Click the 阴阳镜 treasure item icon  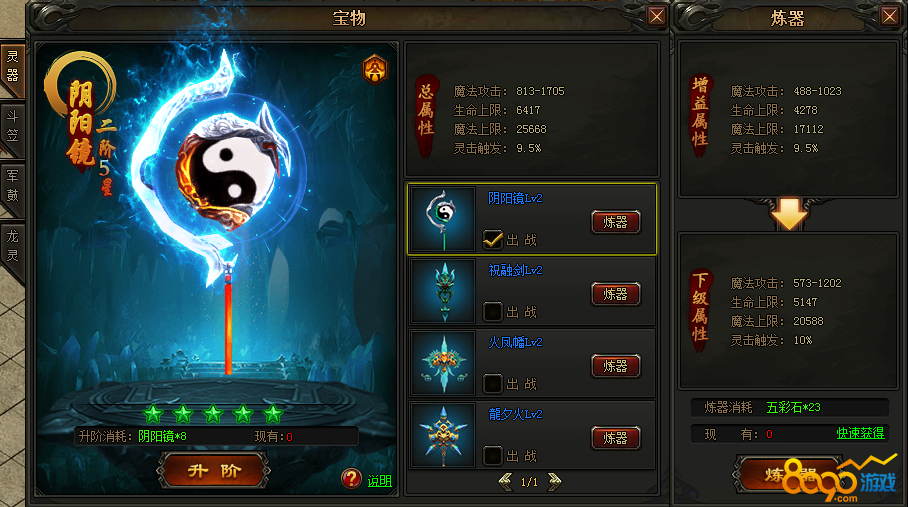444,219
